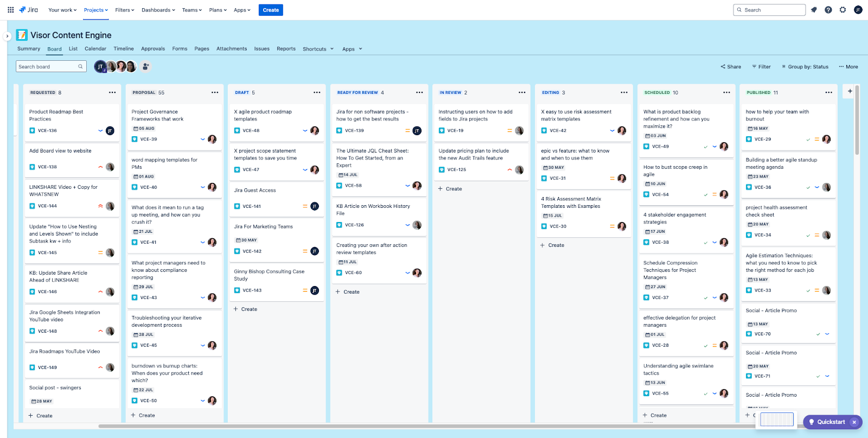
Task: Open the Projects dropdown
Action: coord(96,10)
